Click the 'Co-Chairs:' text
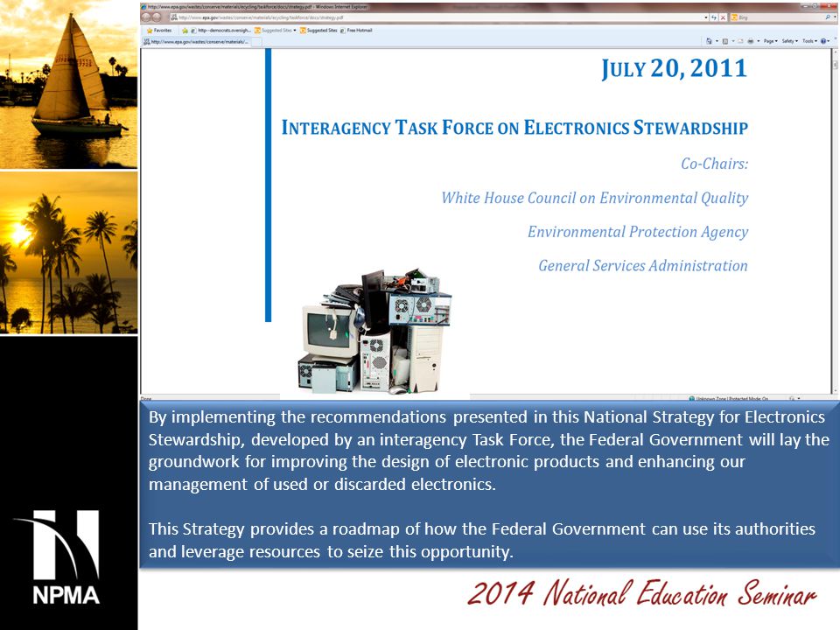This screenshot has width=840, height=630. 714,164
